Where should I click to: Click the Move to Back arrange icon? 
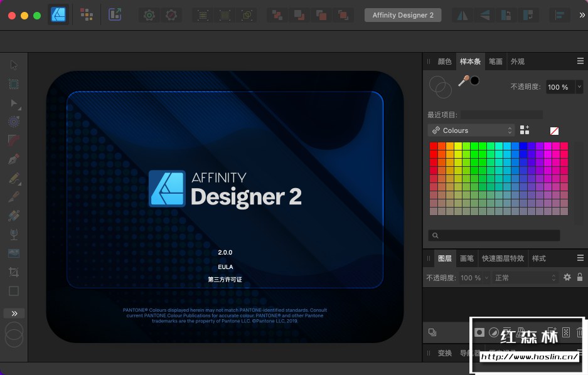pos(277,15)
